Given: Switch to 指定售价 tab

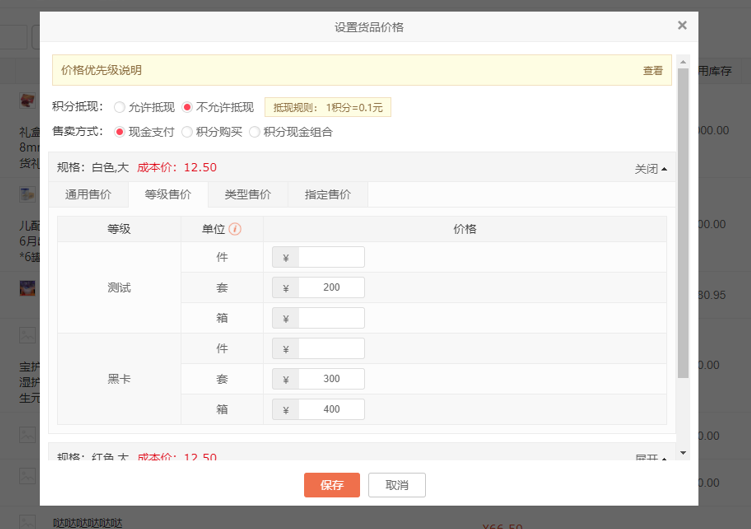Looking at the screenshot, I should pyautogui.click(x=328, y=195).
